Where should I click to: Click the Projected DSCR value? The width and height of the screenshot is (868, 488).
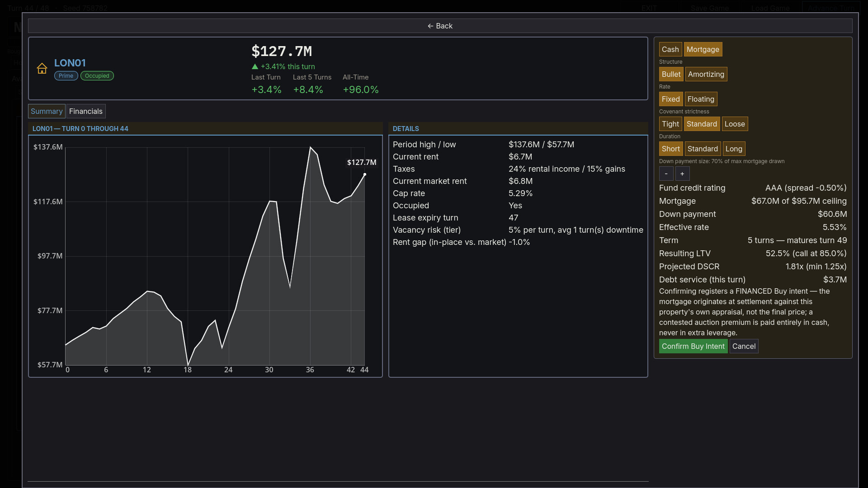coord(816,267)
